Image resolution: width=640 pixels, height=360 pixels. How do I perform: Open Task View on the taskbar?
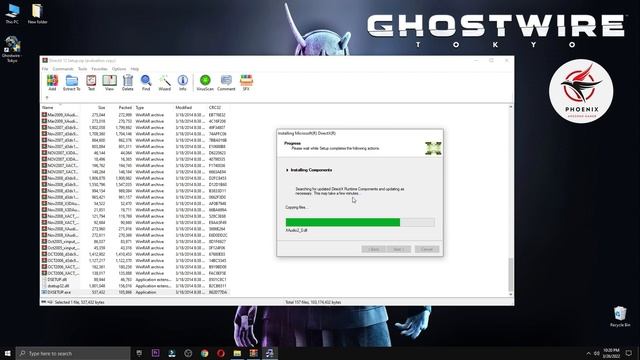pyautogui.click(x=139, y=353)
